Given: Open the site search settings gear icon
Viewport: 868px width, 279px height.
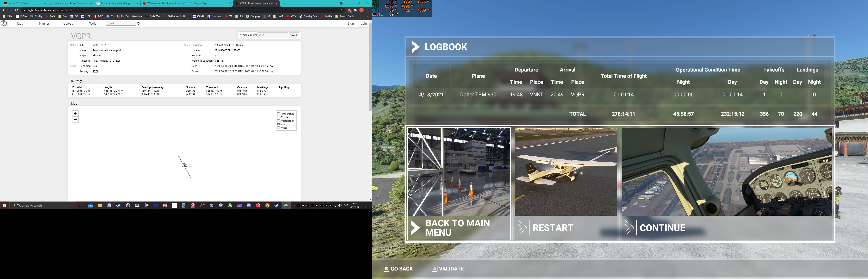Looking at the screenshot, I should (x=139, y=23).
